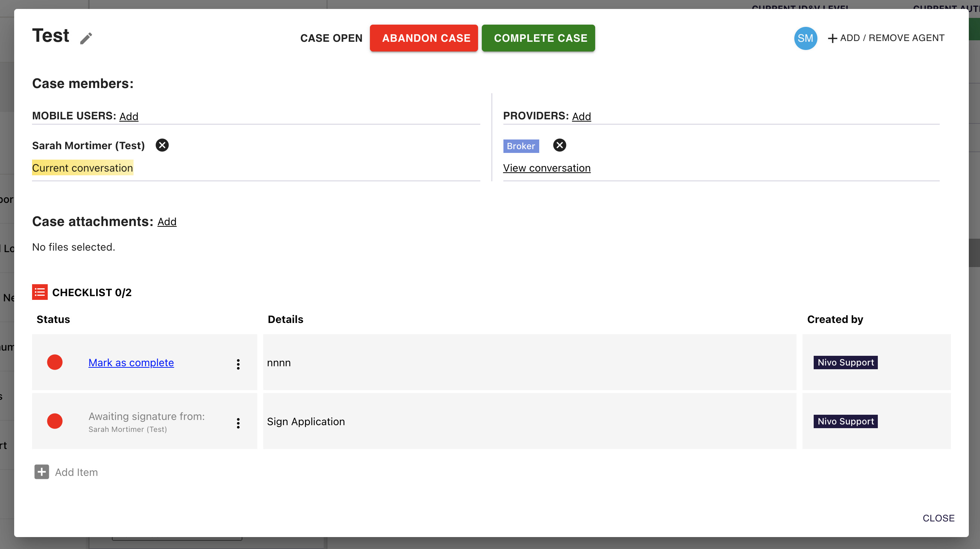Viewport: 980px width, 549px height.
Task: Add a provider via the Add link
Action: [581, 116]
